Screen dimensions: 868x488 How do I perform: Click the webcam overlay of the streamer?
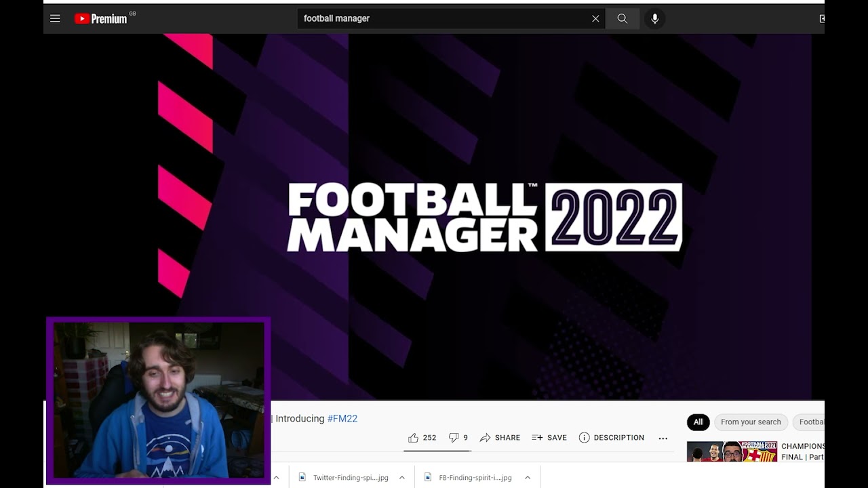click(159, 401)
